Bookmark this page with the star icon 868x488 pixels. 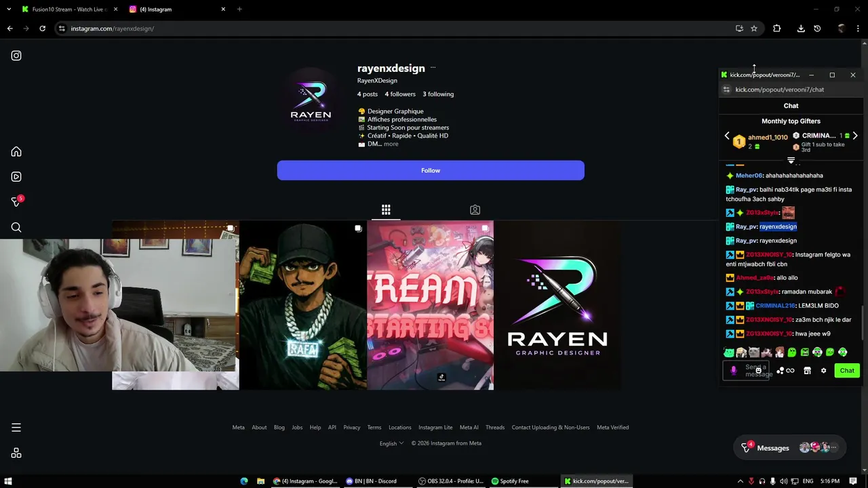click(x=754, y=28)
